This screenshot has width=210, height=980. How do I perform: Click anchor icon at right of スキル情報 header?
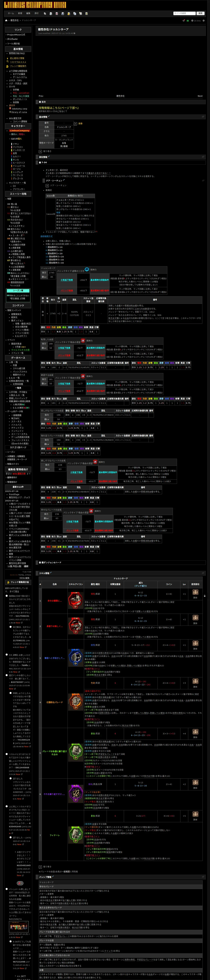(x=203, y=573)
